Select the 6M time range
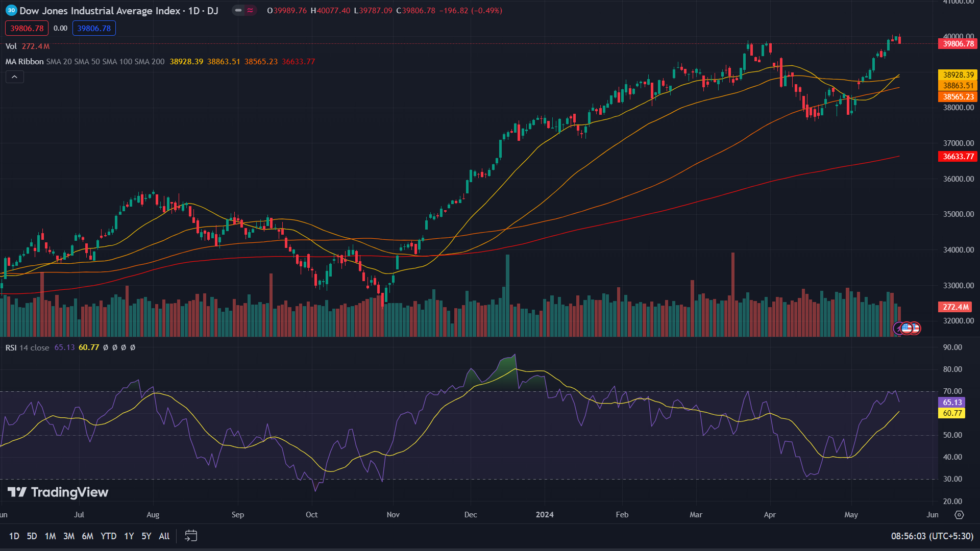 [88, 536]
